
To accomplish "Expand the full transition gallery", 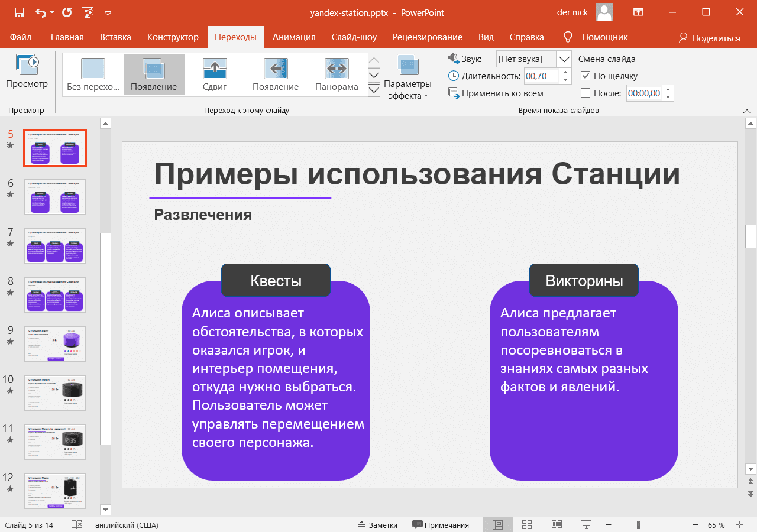I will tap(374, 90).
